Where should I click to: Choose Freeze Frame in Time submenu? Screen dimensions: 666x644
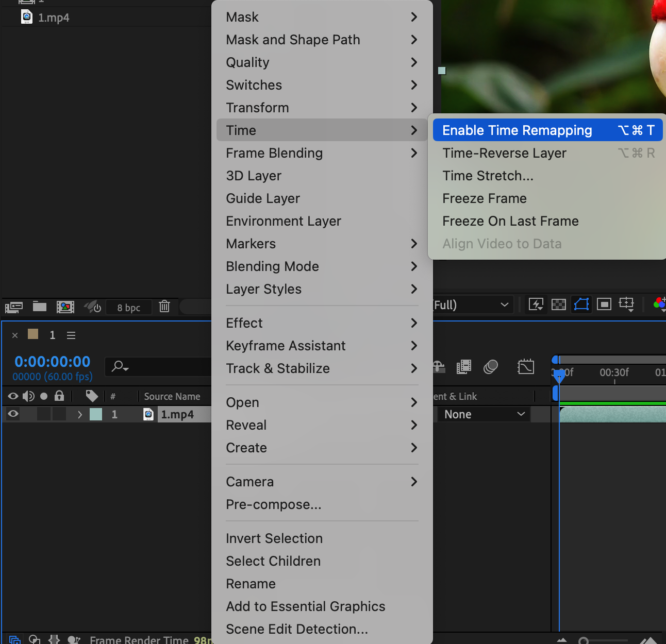pyautogui.click(x=485, y=198)
